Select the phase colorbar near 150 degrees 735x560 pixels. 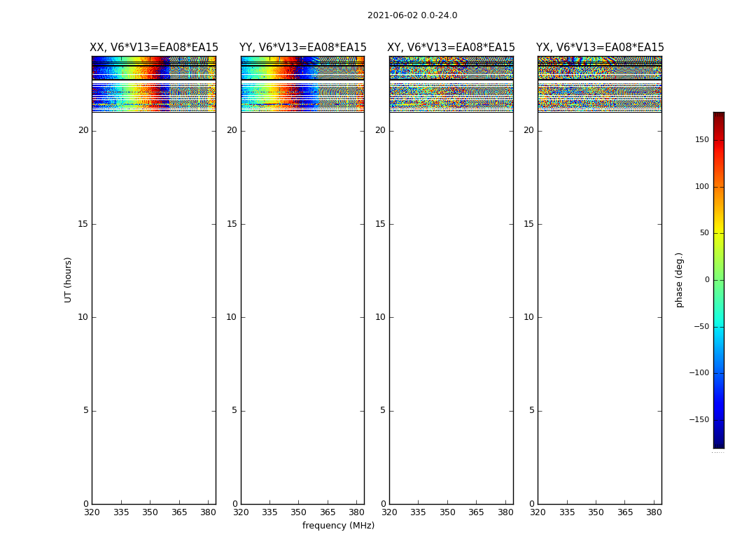click(719, 139)
